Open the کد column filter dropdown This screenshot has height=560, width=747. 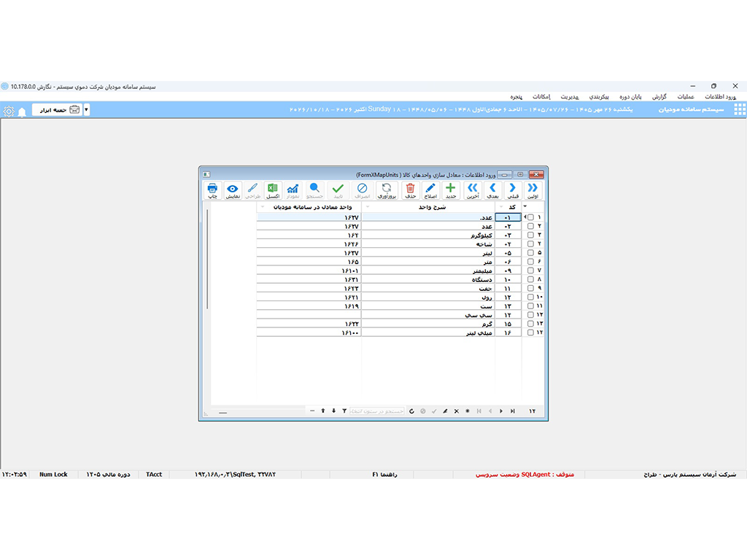tap(500, 207)
